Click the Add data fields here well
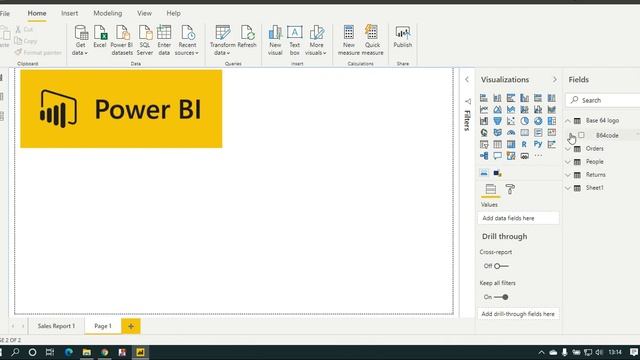 (518, 218)
